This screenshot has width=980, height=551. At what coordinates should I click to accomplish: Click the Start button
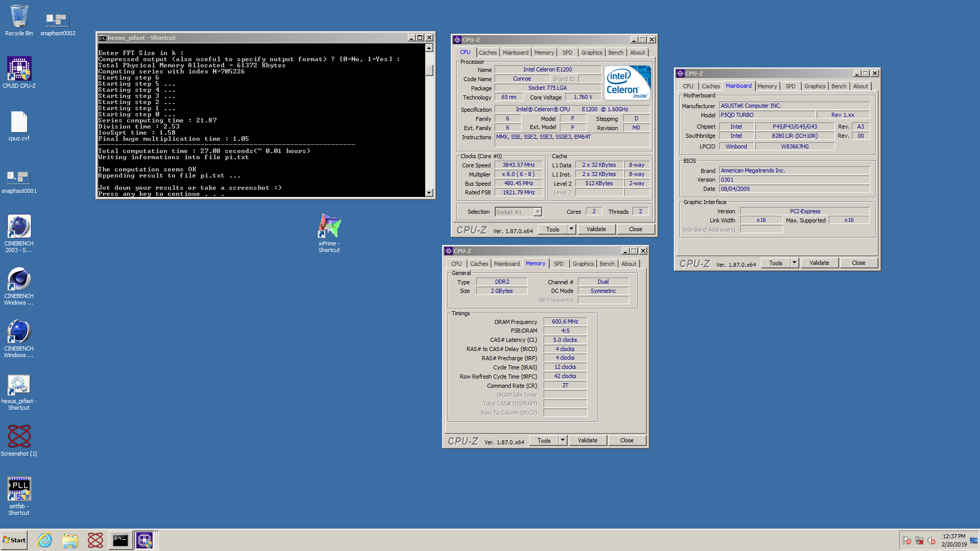pyautogui.click(x=14, y=540)
